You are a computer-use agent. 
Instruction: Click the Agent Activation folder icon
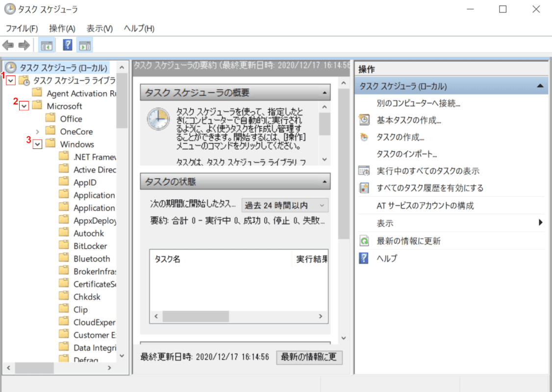(37, 93)
